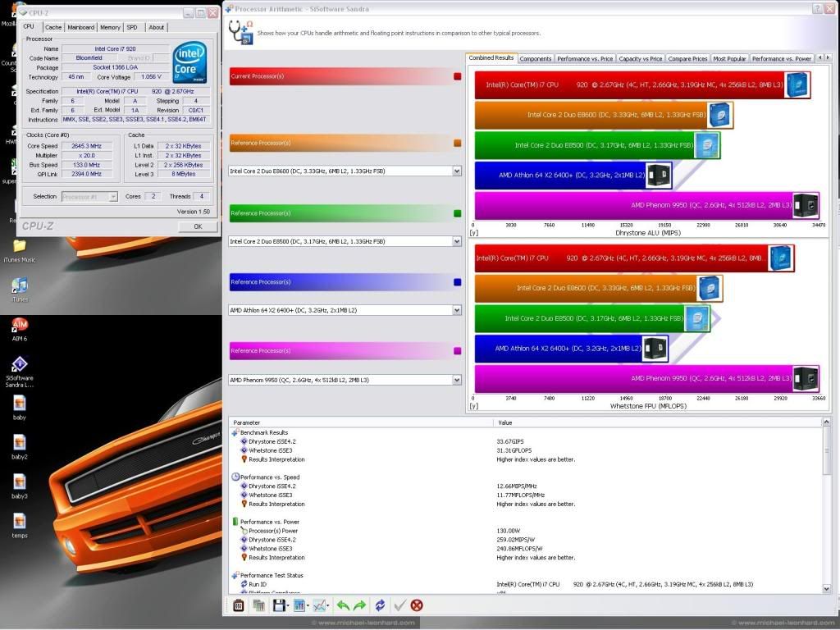Open the Mainboard tab in CPU-Z
Viewport: 840px width, 630px height.
(x=80, y=27)
